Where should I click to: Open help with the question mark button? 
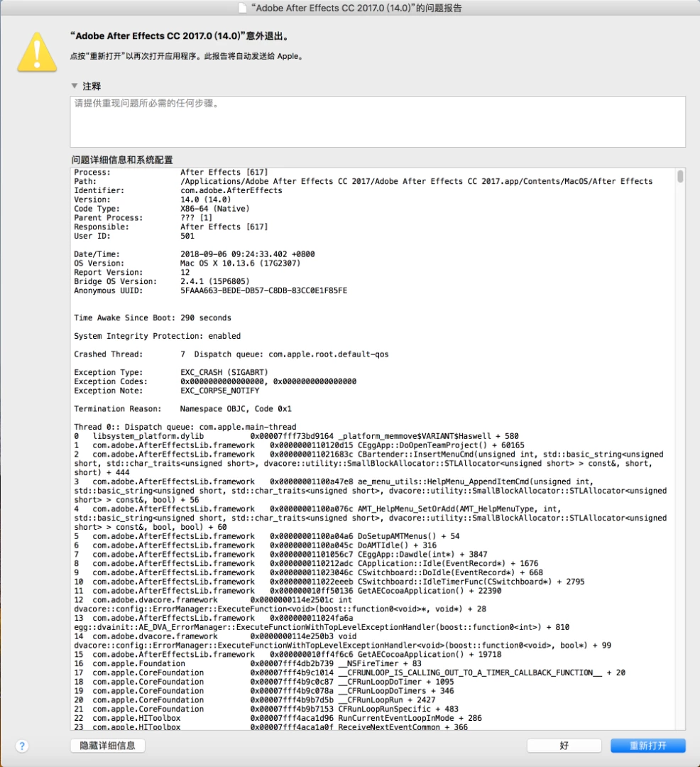point(22,746)
